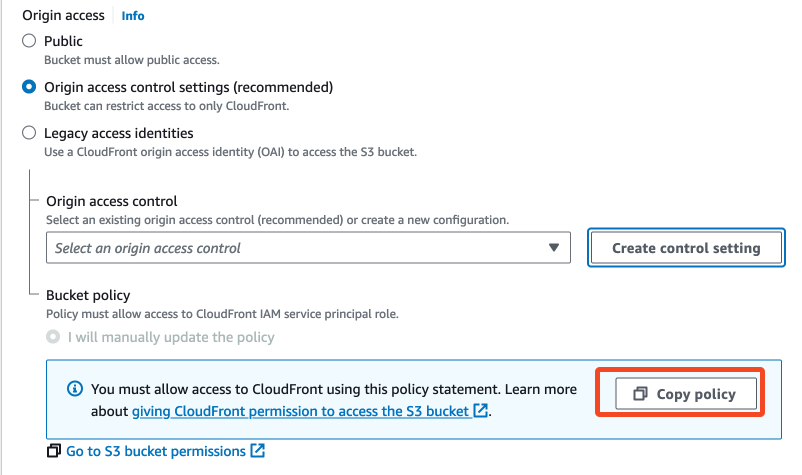Choose the Legacy access identities radio button
The image size is (802, 475).
29,133
